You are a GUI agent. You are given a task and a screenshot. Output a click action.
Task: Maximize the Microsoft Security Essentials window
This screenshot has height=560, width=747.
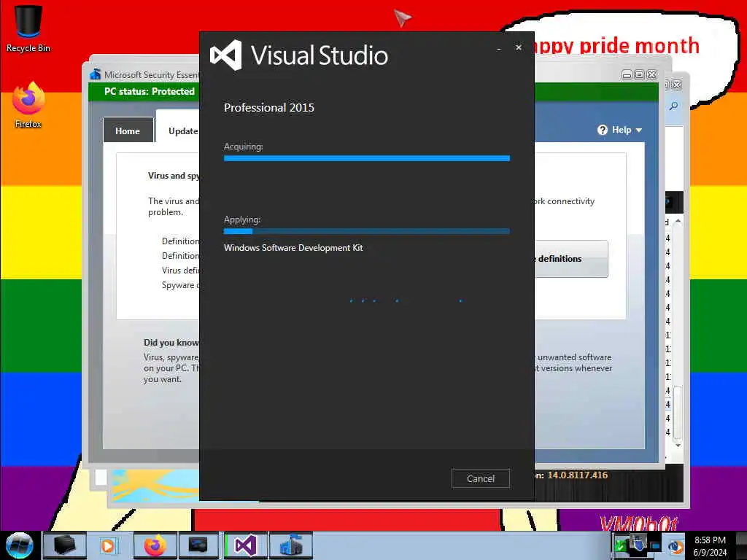click(x=639, y=75)
